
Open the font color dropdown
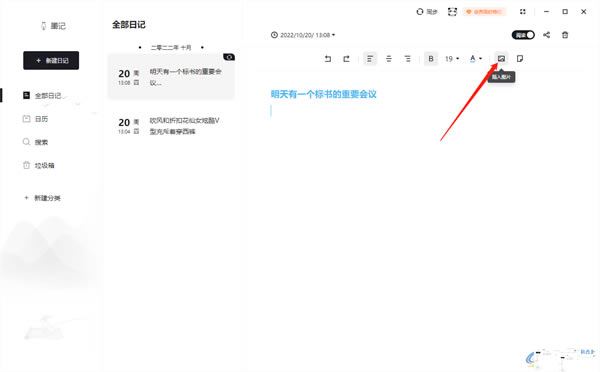[476, 59]
